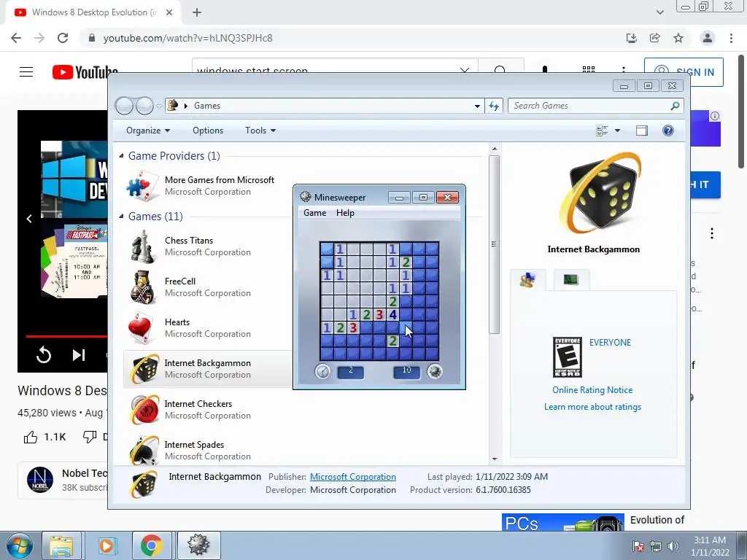Click the Minesweeper mine icon in footer
747x560 pixels.
pos(435,371)
